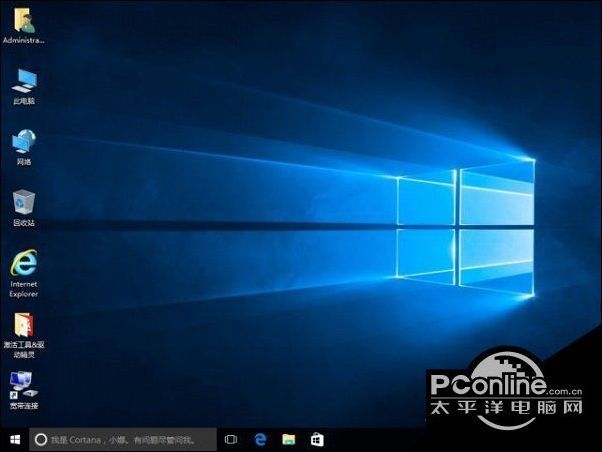Select the Network (网络) desktop icon

pos(24,141)
